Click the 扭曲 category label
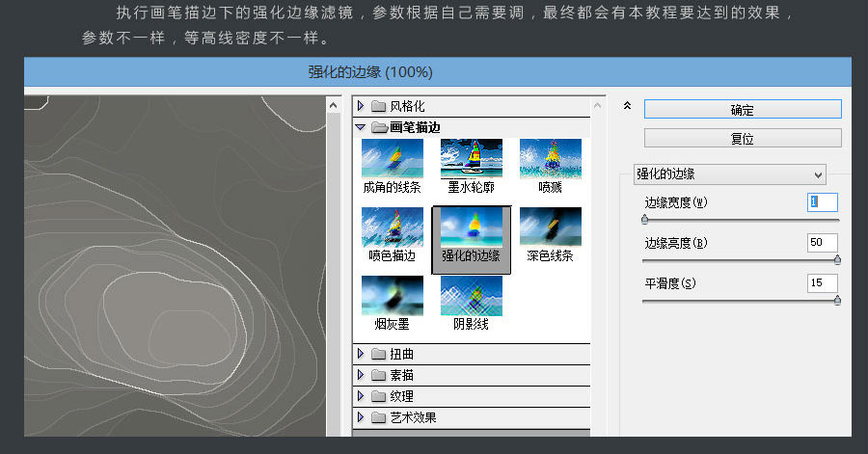The width and height of the screenshot is (868, 454). [x=401, y=354]
